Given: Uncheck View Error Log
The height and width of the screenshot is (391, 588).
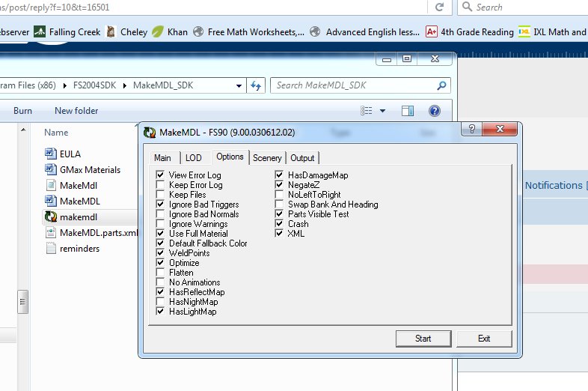Looking at the screenshot, I should [x=160, y=175].
